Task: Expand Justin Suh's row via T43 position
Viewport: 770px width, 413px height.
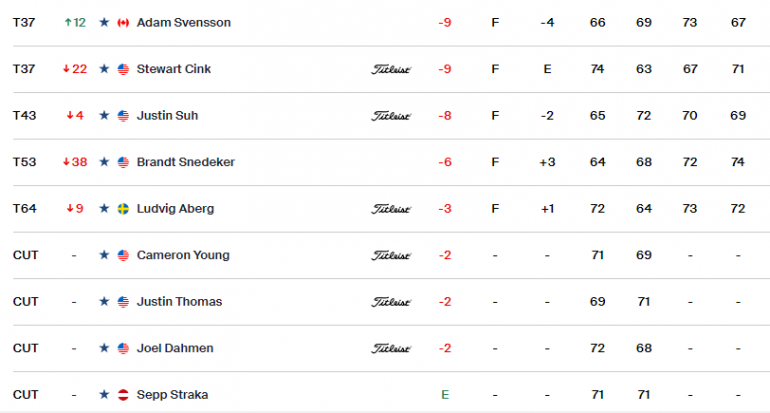Action: [x=25, y=115]
